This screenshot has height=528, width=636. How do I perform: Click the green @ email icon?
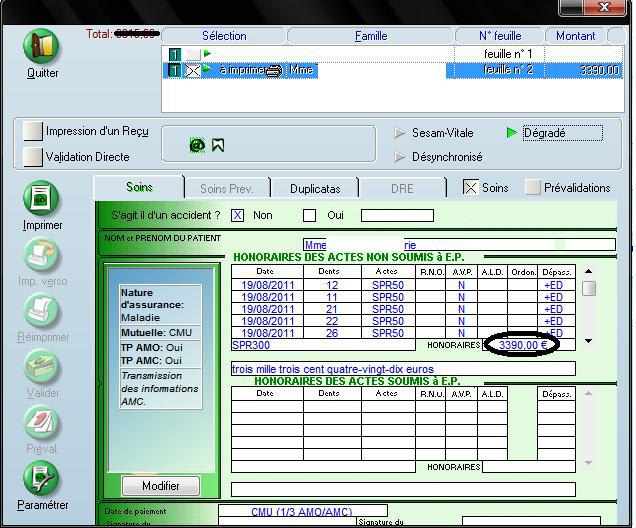pos(197,145)
